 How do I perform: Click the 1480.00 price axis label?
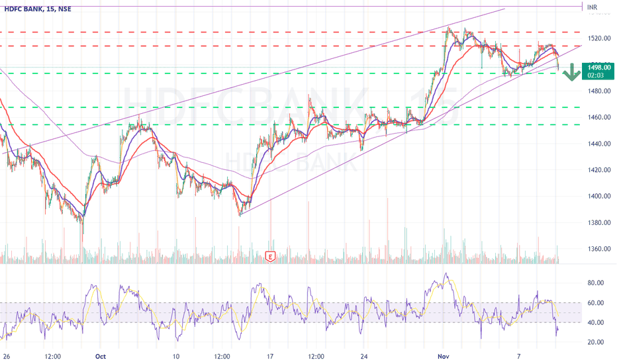click(599, 91)
